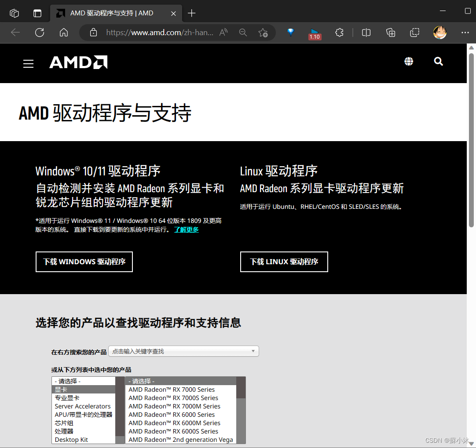The height and width of the screenshot is (448, 476).
Task: Open browser Extensions menu
Action: click(x=339, y=32)
